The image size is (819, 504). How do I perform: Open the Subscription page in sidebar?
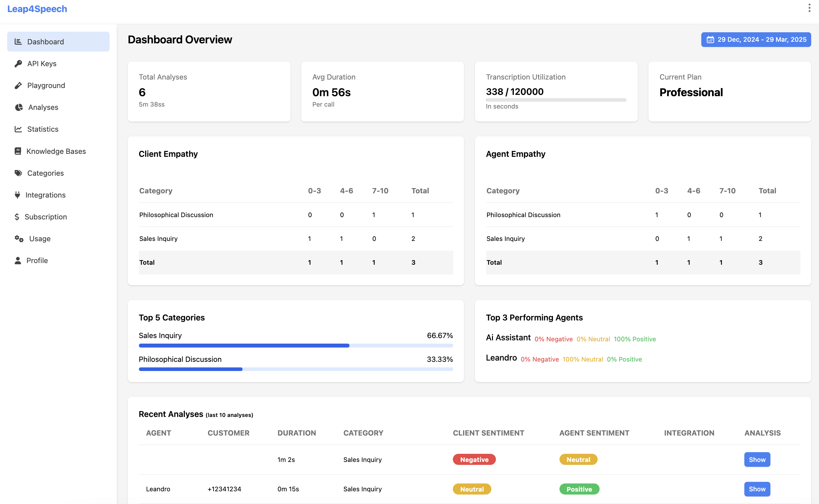46,217
